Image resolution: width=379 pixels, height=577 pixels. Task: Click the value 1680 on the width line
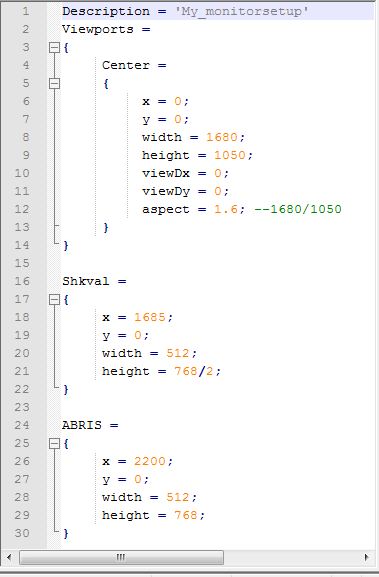coord(222,137)
